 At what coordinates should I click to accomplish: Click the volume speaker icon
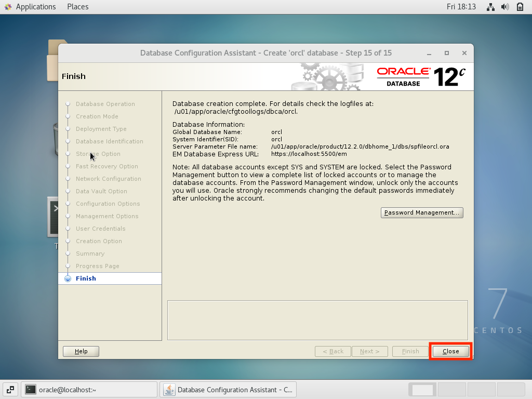(x=505, y=7)
